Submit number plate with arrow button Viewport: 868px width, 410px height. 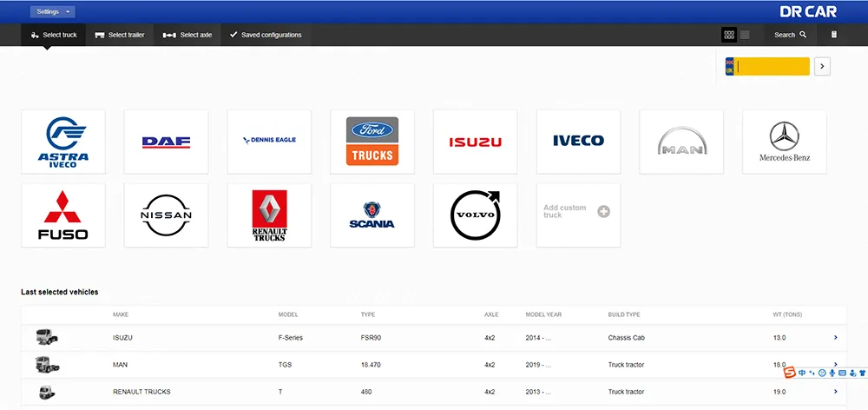(822, 67)
